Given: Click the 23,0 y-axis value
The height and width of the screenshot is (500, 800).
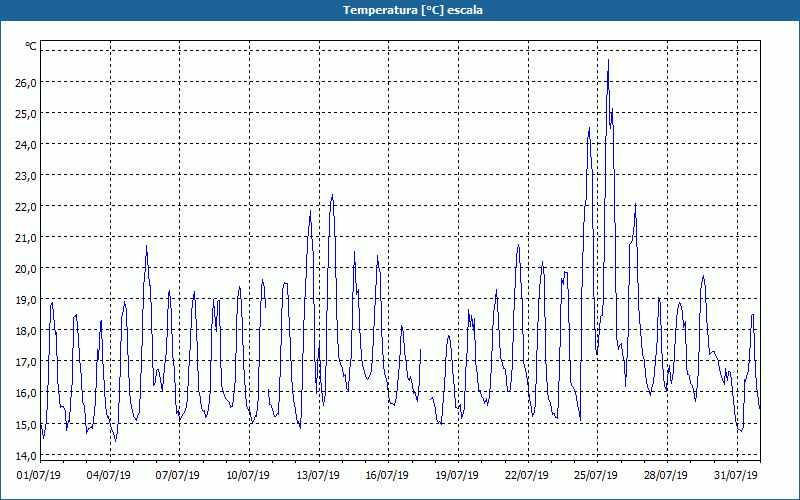Looking at the screenshot, I should click(x=26, y=176).
